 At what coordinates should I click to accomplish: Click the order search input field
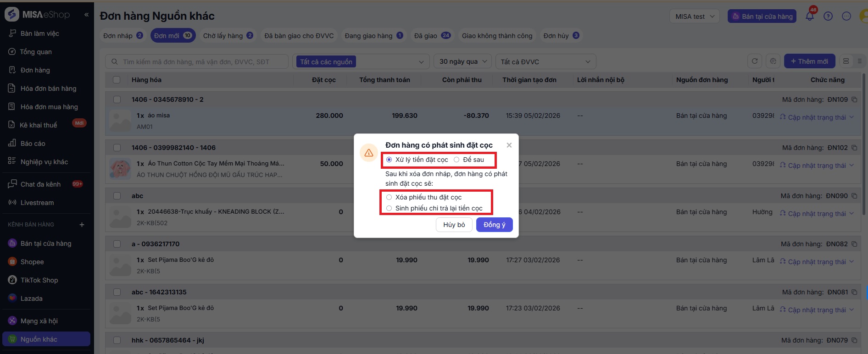point(197,61)
